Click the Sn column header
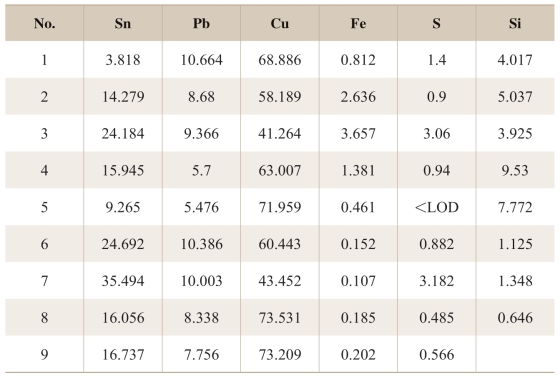Viewport: 560px width, 382px height. click(x=123, y=24)
